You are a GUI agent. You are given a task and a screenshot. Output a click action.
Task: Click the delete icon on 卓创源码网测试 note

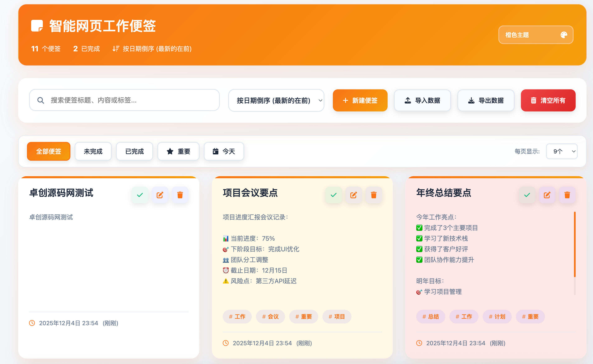[180, 195]
